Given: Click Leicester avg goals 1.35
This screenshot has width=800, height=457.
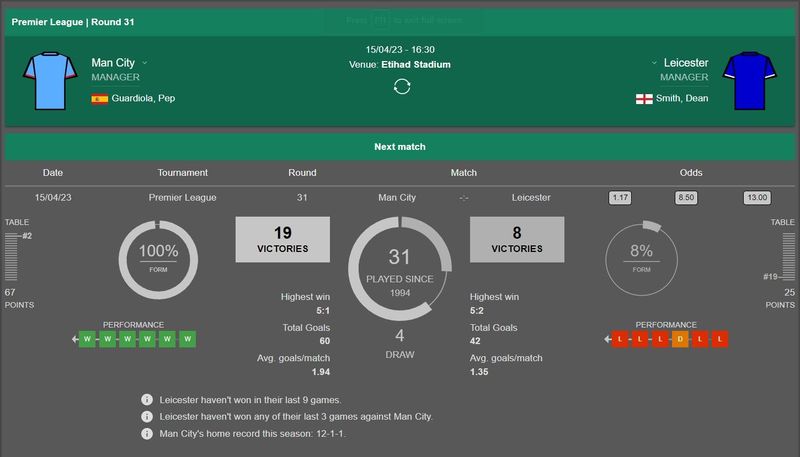Looking at the screenshot, I should 479,372.
